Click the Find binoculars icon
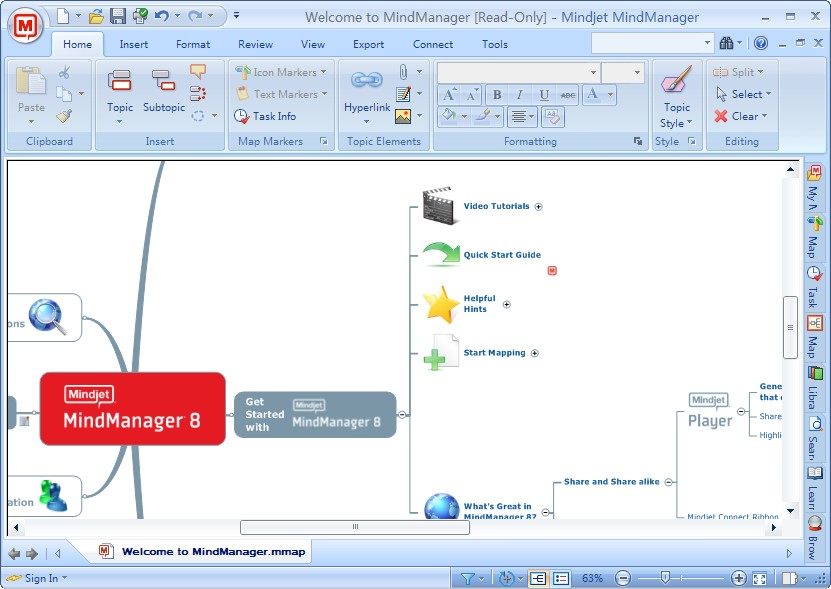Image resolution: width=831 pixels, height=589 pixels. pyautogui.click(x=726, y=43)
